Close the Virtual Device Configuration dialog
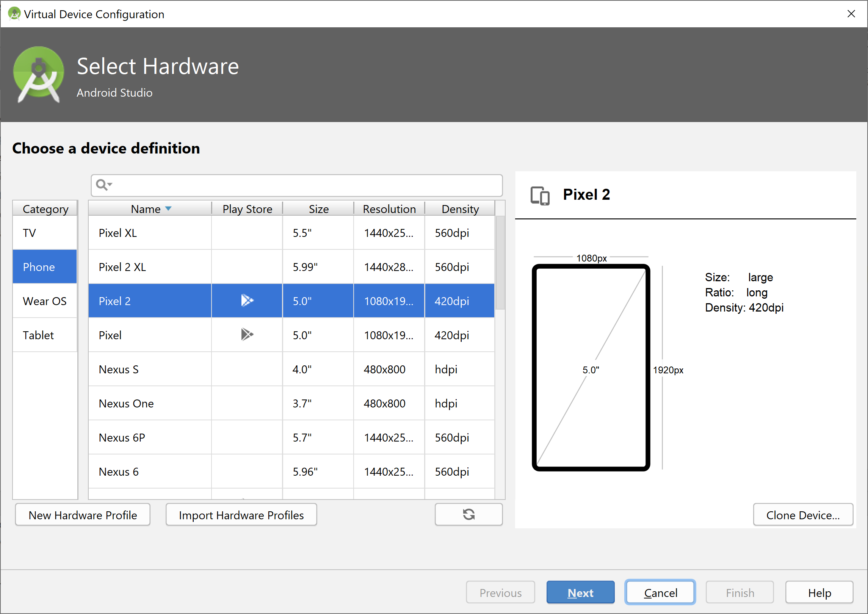Image resolution: width=868 pixels, height=614 pixels. tap(851, 14)
